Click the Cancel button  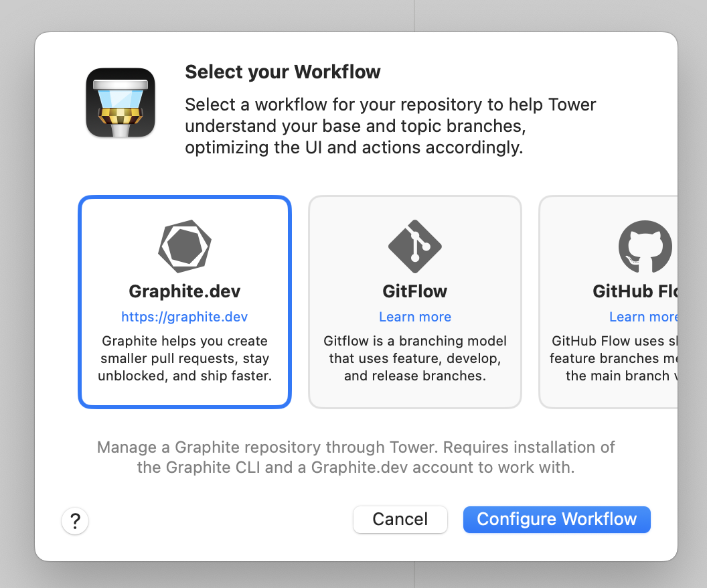pyautogui.click(x=400, y=519)
